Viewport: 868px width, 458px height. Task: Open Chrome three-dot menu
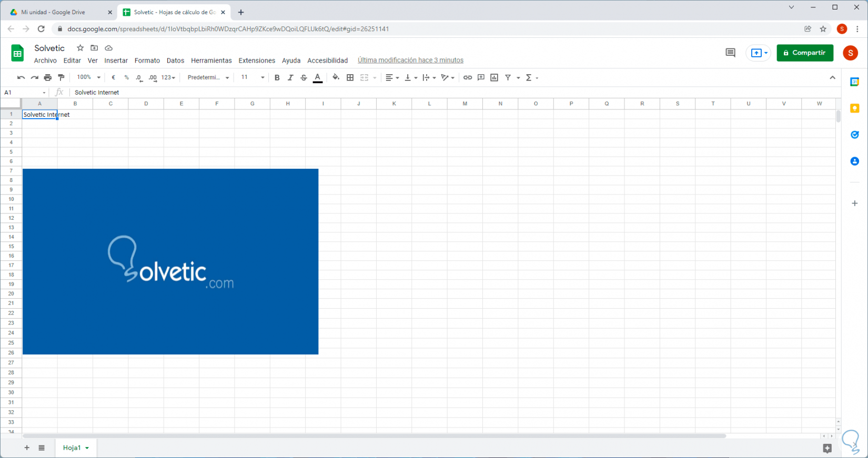click(857, 29)
